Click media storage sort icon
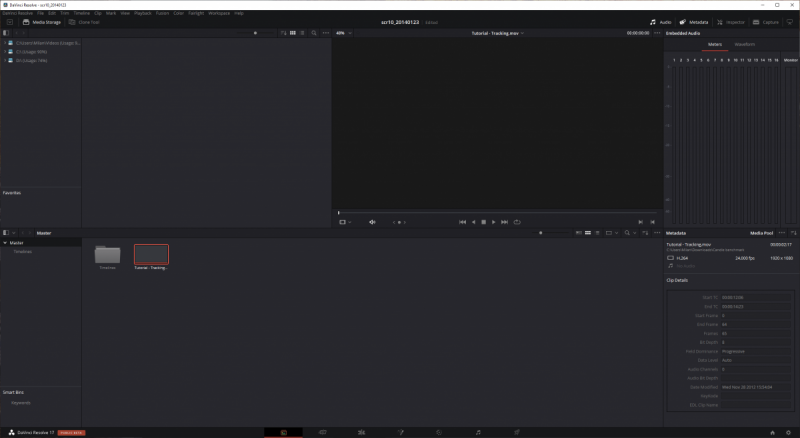 [283, 33]
